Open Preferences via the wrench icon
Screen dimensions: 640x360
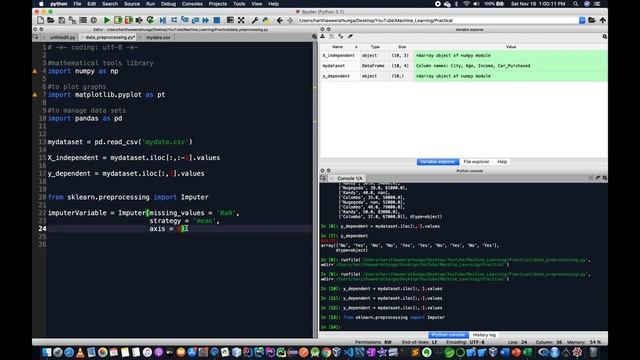255,20
